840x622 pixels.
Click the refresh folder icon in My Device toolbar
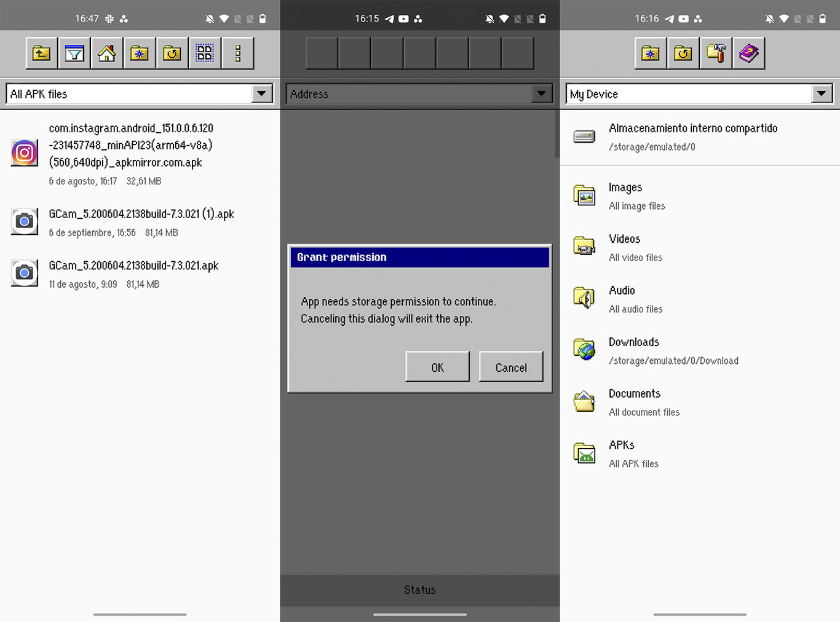[683, 53]
